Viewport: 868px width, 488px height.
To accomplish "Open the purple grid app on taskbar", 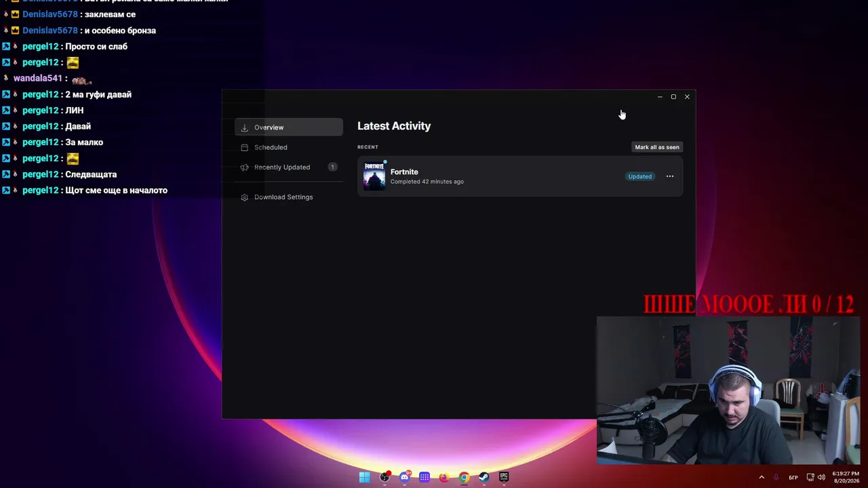I will [x=425, y=477].
